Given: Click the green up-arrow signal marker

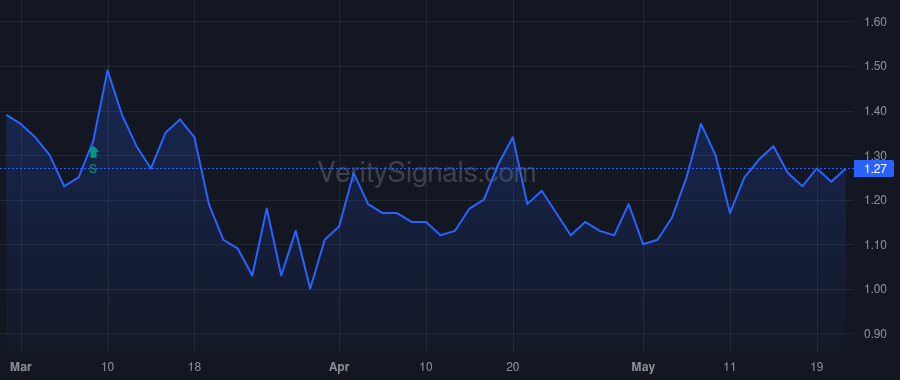Looking at the screenshot, I should click(94, 152).
